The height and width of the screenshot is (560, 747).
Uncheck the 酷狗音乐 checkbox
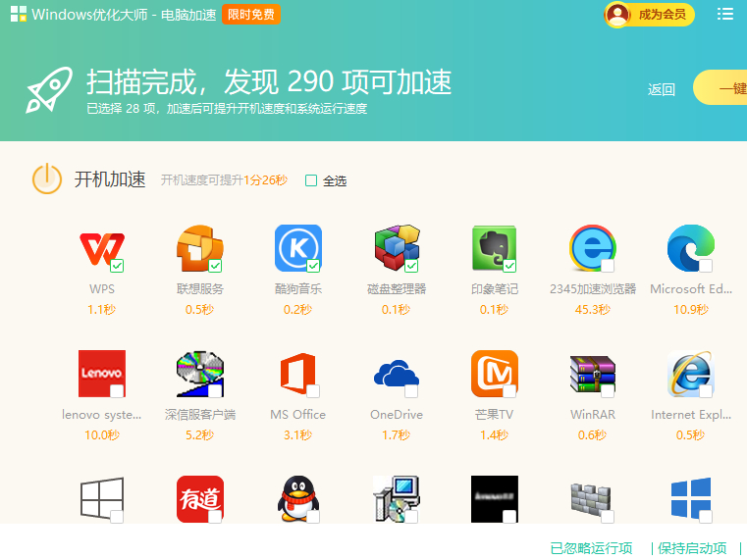[x=313, y=266]
